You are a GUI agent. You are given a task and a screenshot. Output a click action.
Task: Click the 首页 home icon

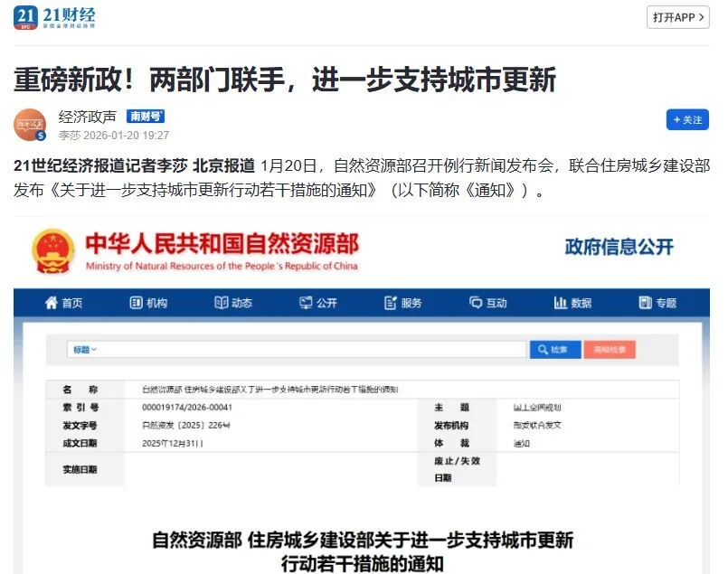pyautogui.click(x=51, y=303)
